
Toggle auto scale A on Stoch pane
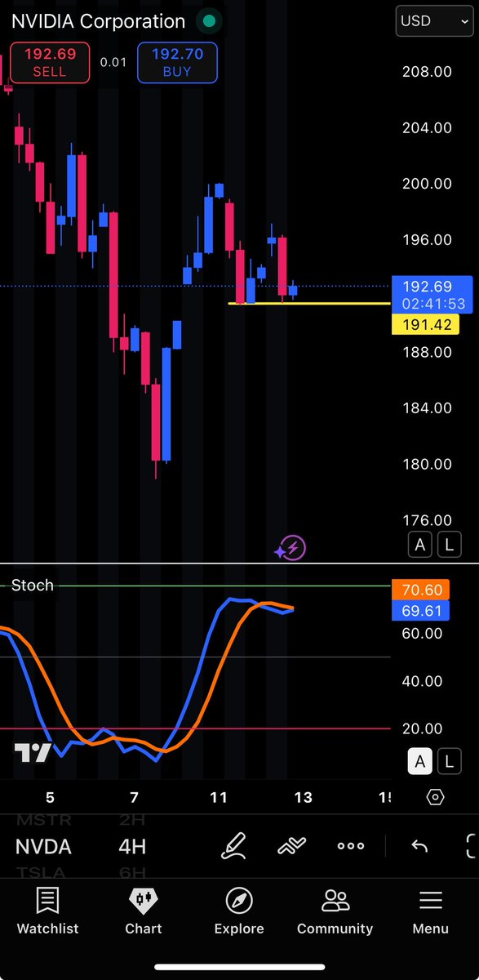click(x=419, y=762)
